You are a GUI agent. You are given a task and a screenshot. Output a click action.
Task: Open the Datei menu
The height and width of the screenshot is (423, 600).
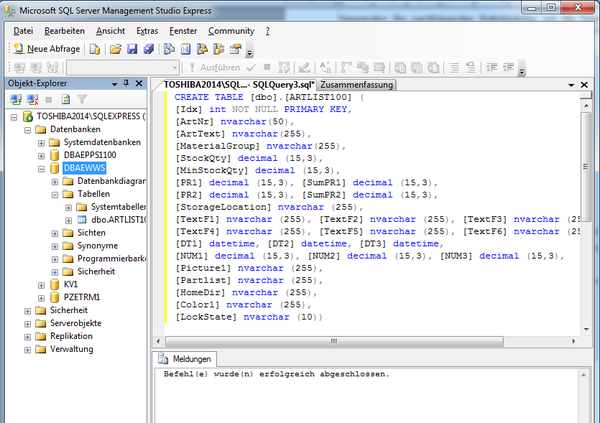click(x=23, y=31)
